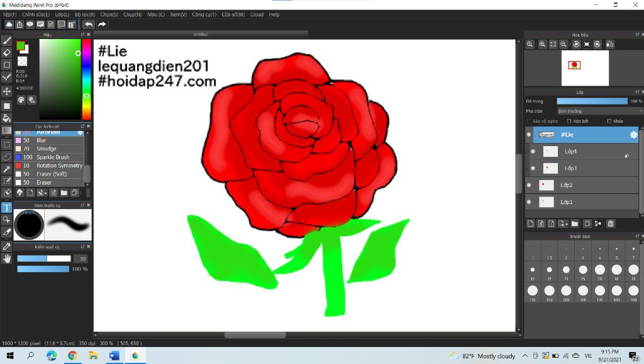Screen dimensions: 644x364
Task: Open #Lie layer gear settings
Action: click(633, 135)
